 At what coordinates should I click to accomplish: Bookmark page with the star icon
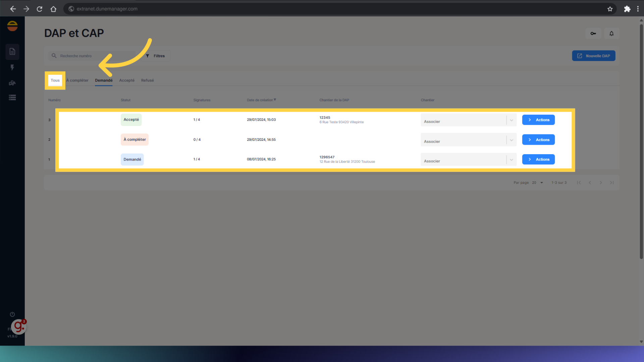click(610, 9)
